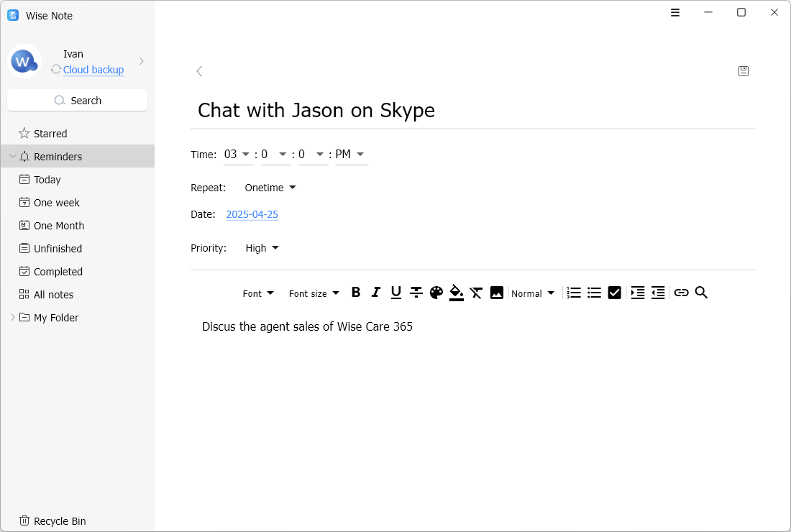Open the hamburger menu
The image size is (791, 532).
coord(675,13)
